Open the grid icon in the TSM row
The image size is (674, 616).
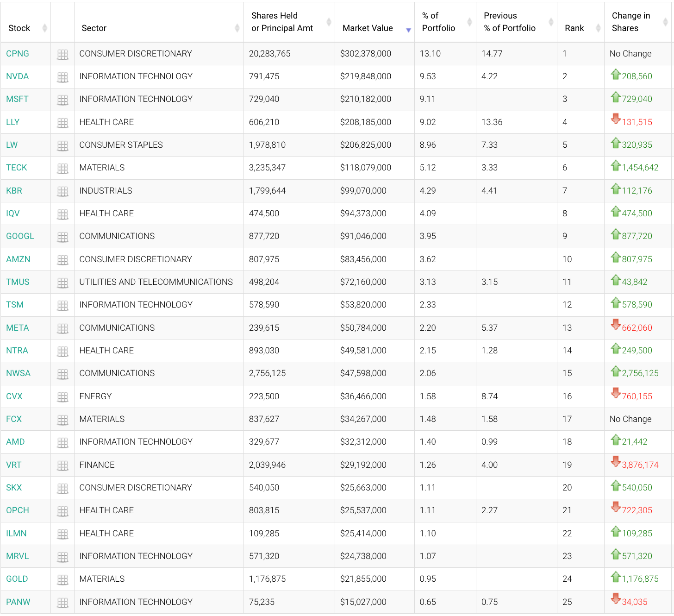click(x=62, y=306)
